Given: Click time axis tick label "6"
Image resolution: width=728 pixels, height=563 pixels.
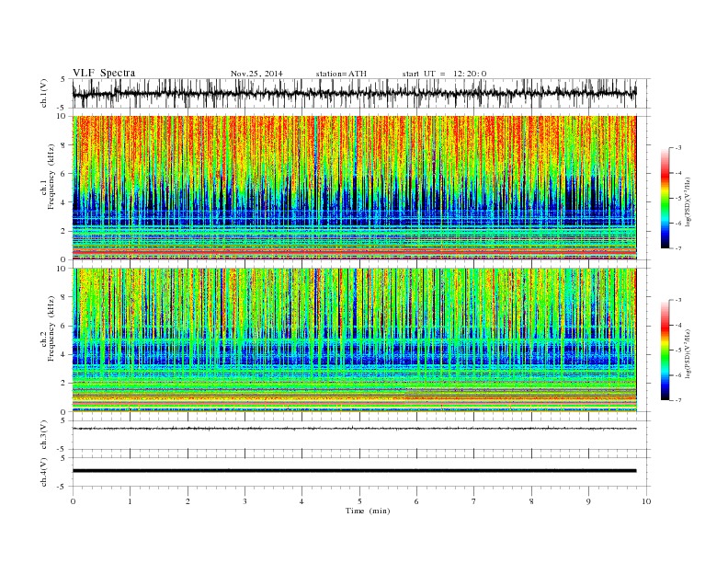Looking at the screenshot, I should (x=416, y=501).
